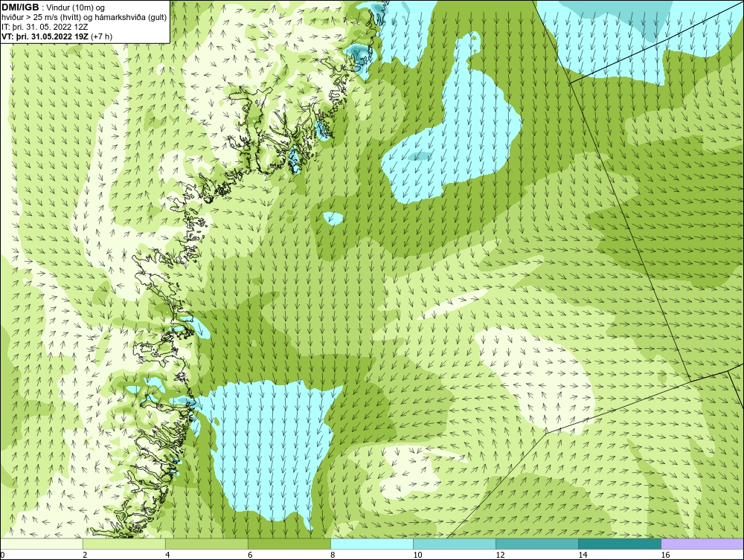Click the 10–12 m/s turquoise legend swatch
Screen dimensions: 744x560
click(455, 544)
